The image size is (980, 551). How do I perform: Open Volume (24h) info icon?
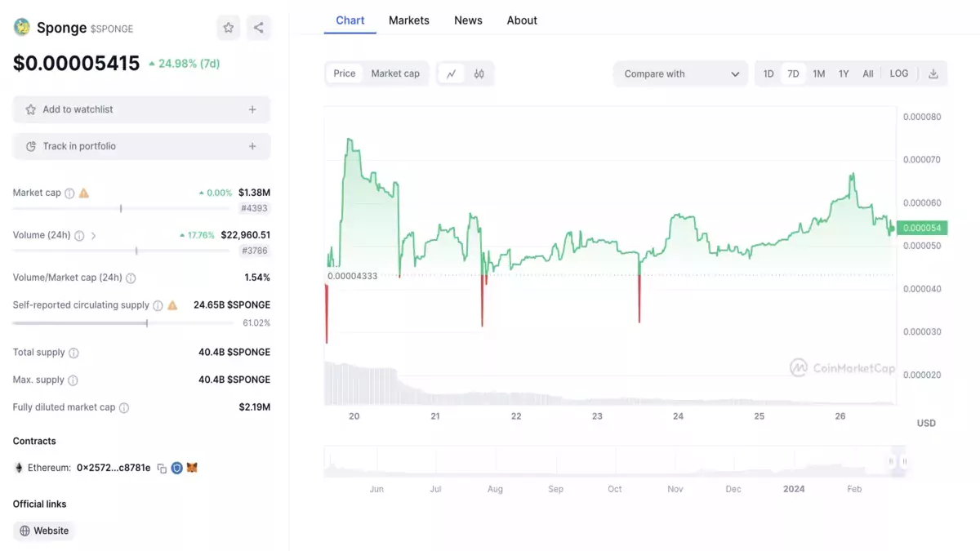coord(79,236)
